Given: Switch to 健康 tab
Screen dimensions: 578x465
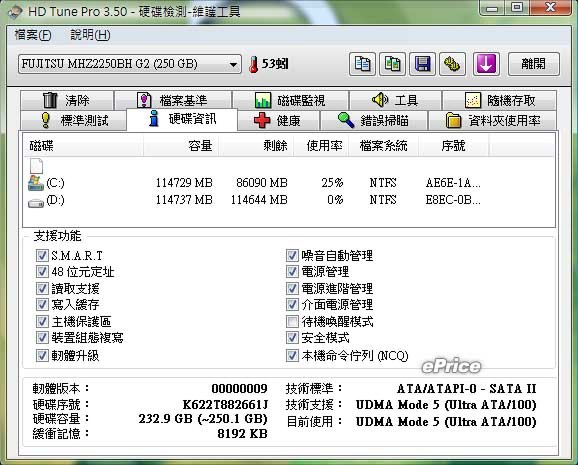Looking at the screenshot, I should [x=278, y=120].
